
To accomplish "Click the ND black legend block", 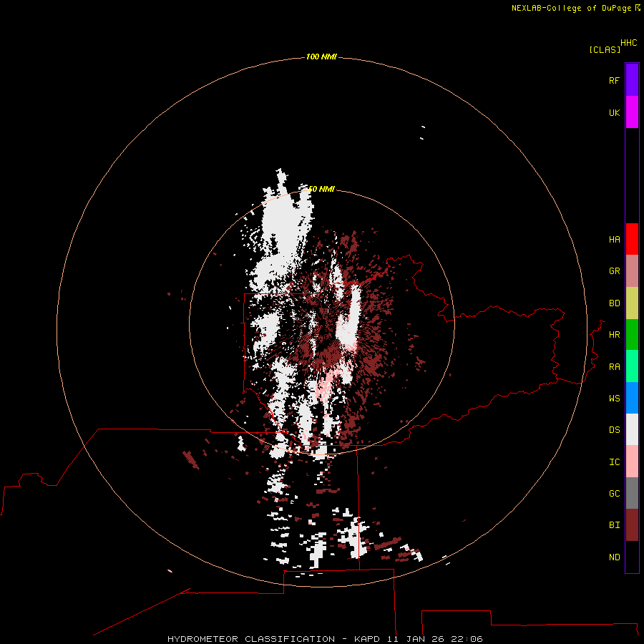I will tap(632, 557).
